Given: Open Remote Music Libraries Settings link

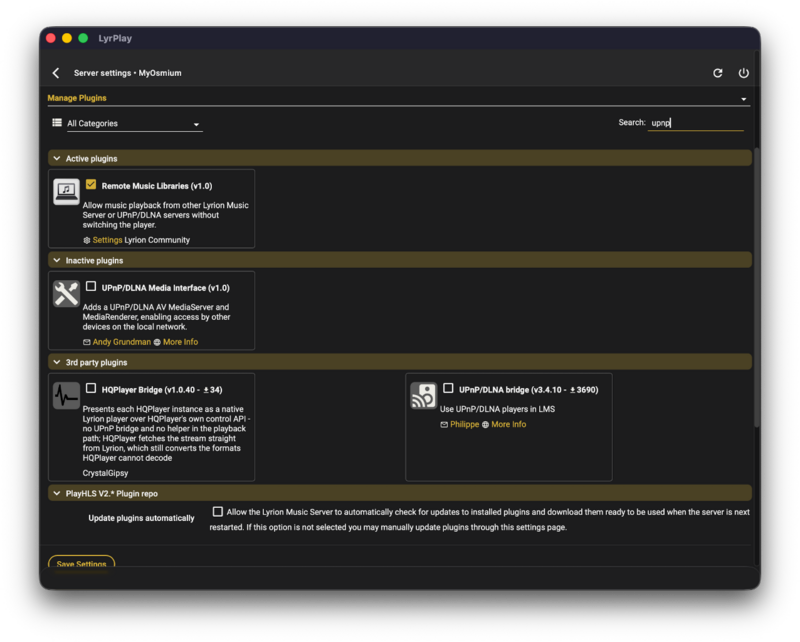Looking at the screenshot, I should pos(107,240).
